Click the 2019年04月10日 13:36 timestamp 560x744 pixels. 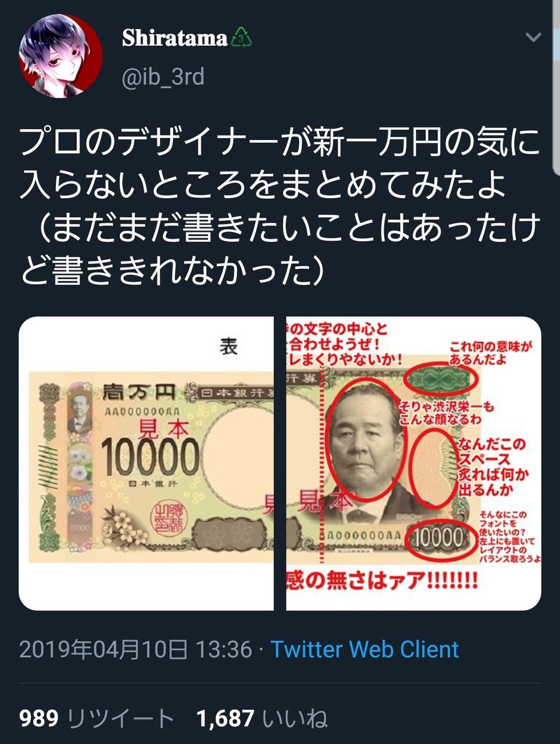click(x=135, y=649)
